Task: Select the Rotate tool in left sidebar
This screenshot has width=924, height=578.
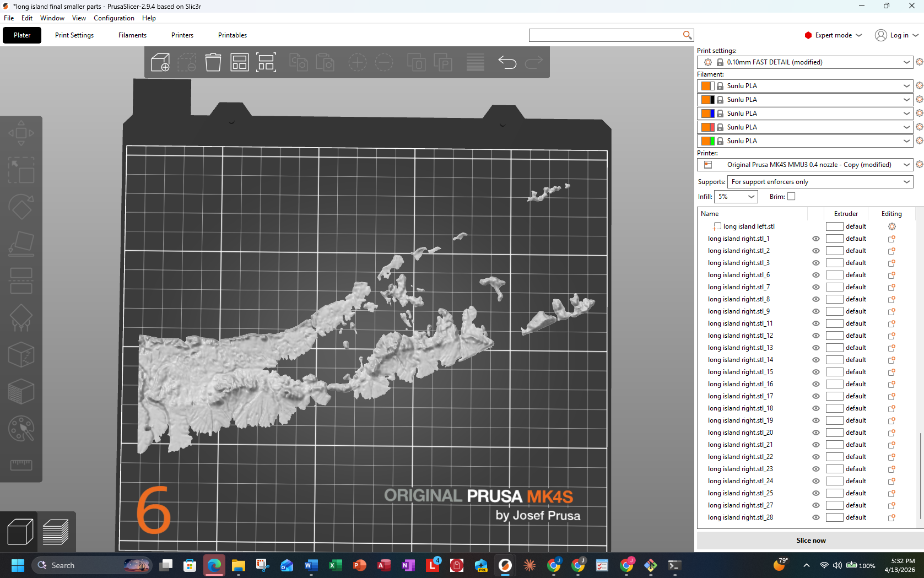Action: 21,207
